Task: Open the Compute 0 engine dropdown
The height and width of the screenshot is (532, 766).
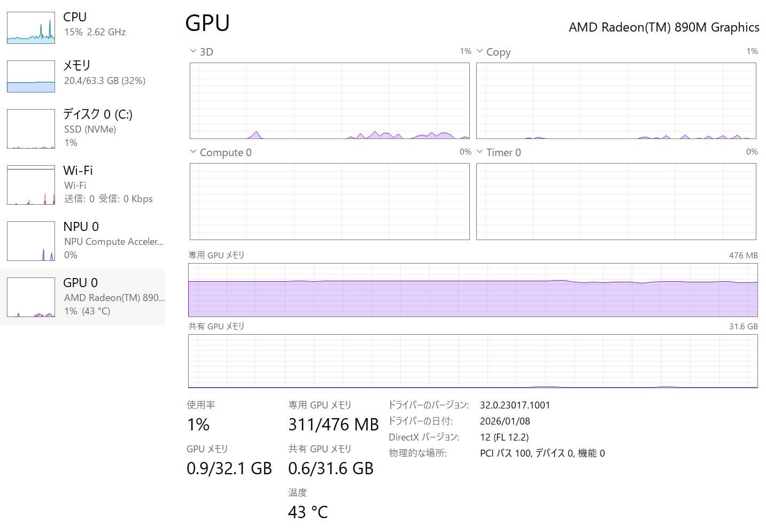Action: [193, 152]
